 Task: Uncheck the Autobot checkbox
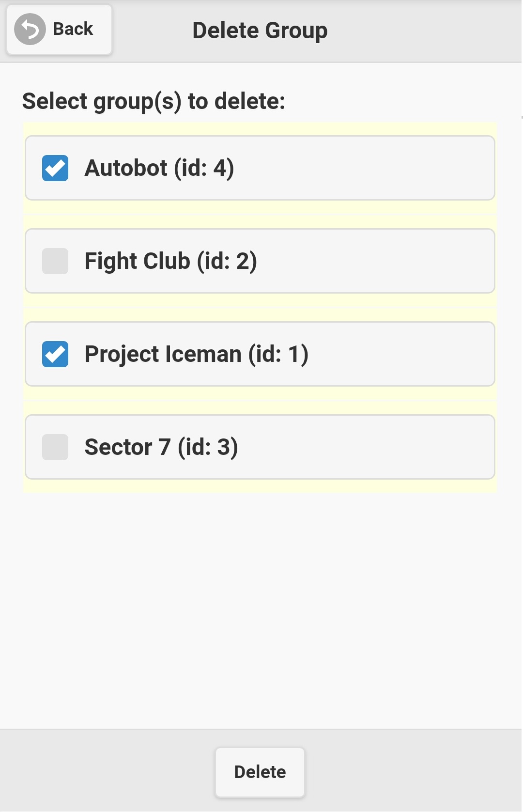point(55,168)
